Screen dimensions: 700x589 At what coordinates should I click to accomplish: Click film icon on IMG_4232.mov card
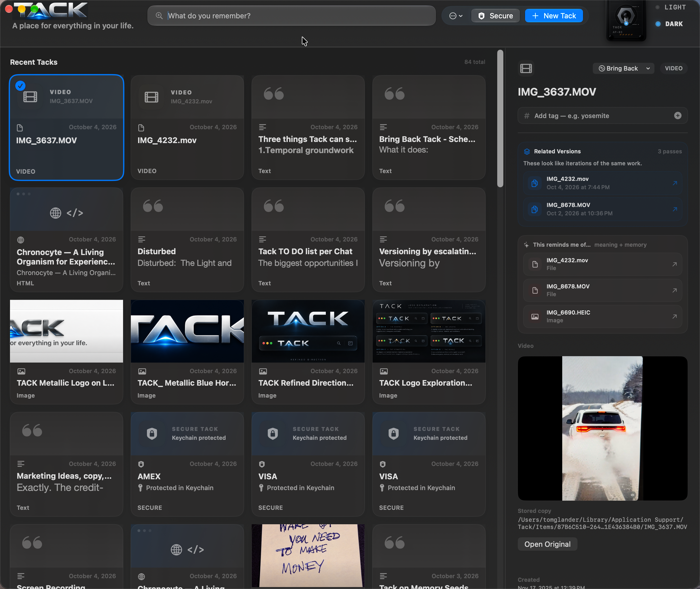(151, 97)
